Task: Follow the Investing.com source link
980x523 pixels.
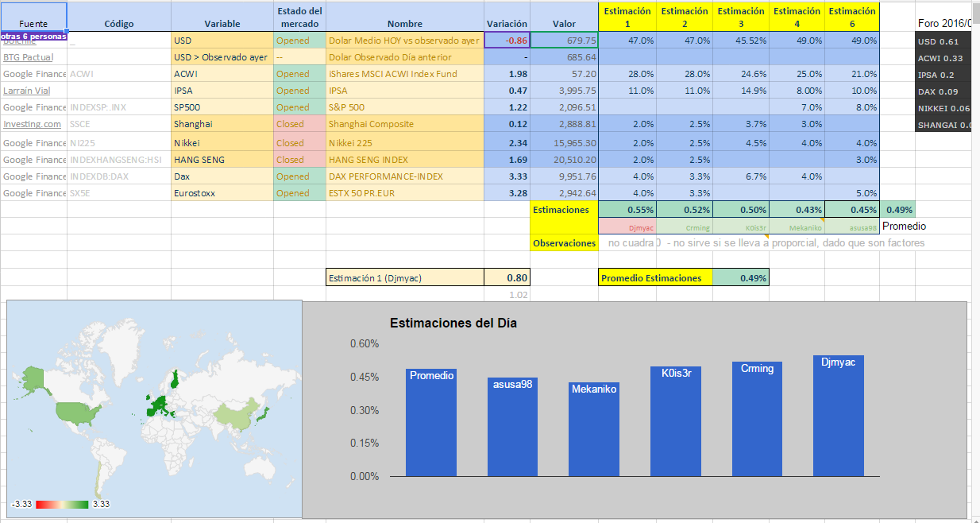Action: [32, 124]
